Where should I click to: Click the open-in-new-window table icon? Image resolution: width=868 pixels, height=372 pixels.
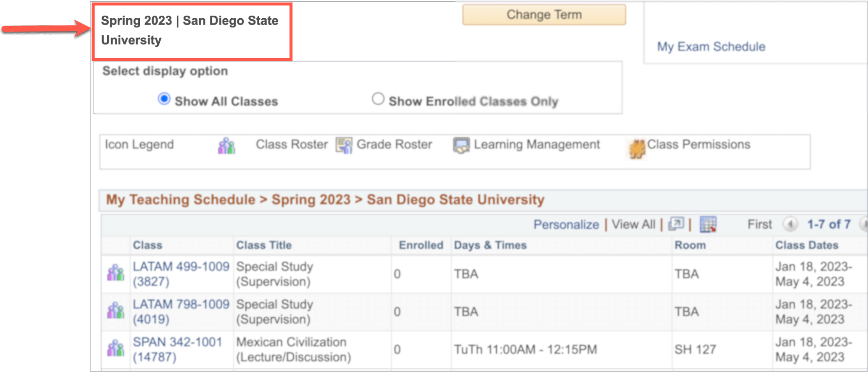point(676,224)
